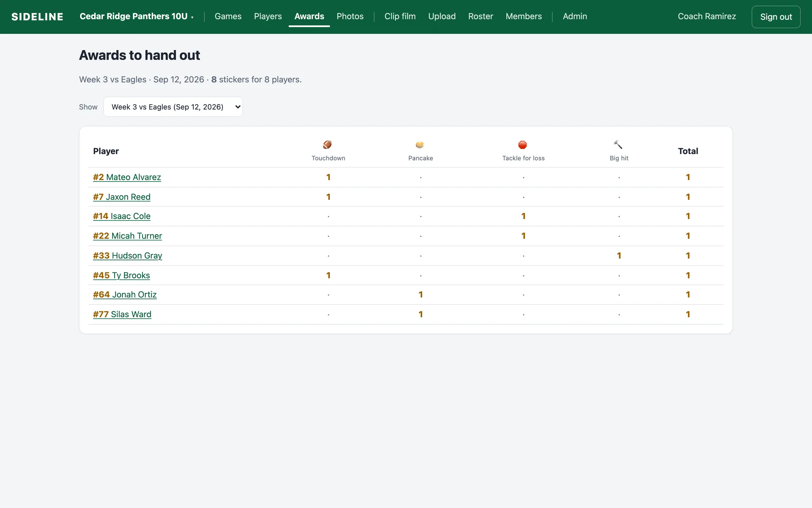Screen dimensions: 812x508
Task: View #64 Jonah Ortiz's profile
Action: coord(125,295)
